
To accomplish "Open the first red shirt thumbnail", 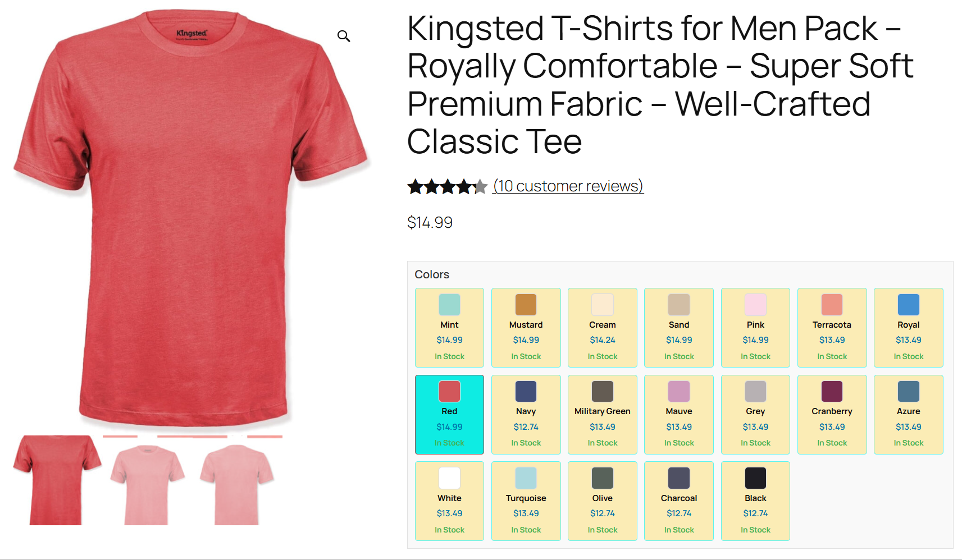I will [x=57, y=480].
